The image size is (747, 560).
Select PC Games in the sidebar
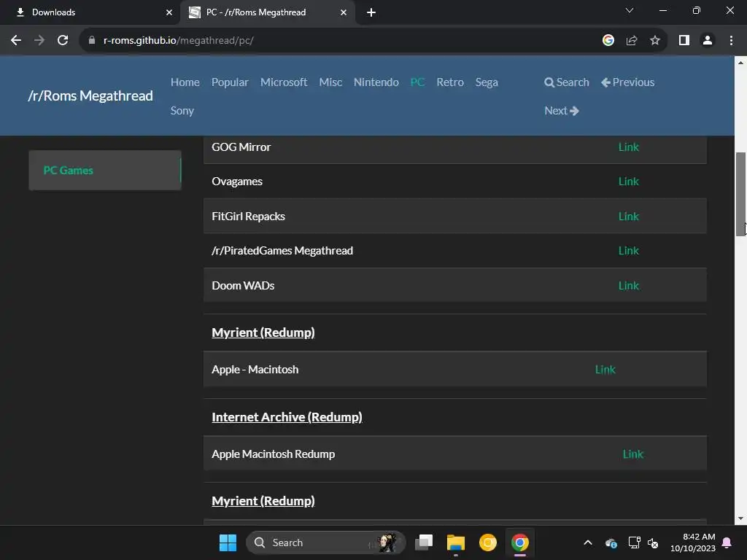pyautogui.click(x=105, y=171)
